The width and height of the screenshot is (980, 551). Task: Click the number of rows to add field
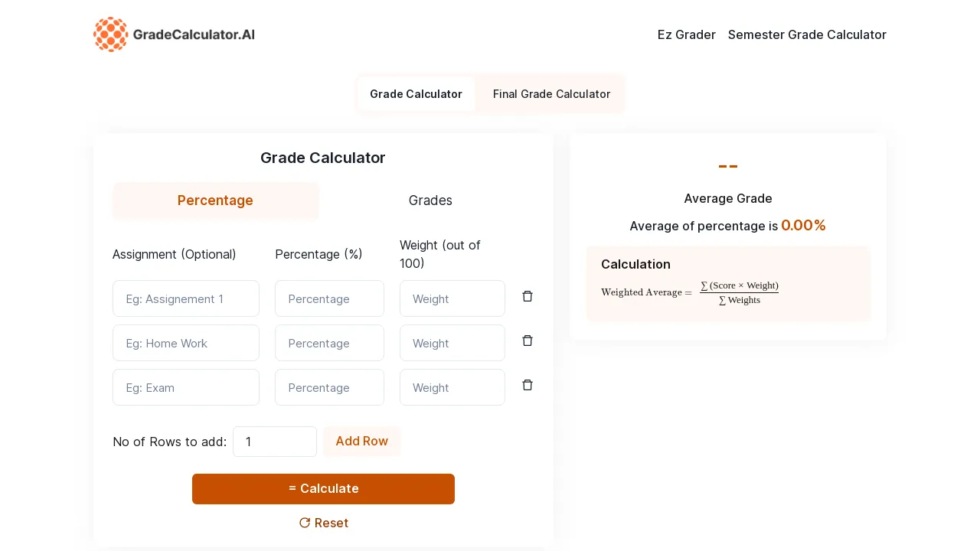[275, 442]
